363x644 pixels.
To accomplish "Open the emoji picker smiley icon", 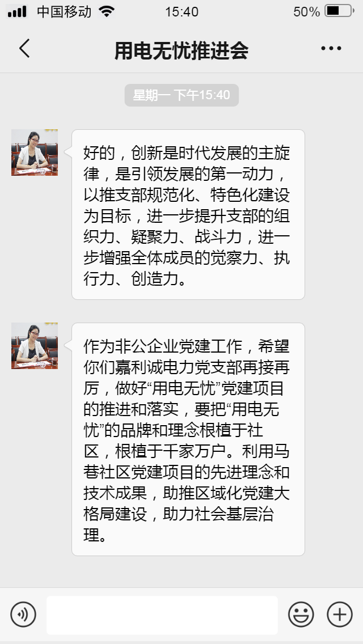I will (301, 615).
